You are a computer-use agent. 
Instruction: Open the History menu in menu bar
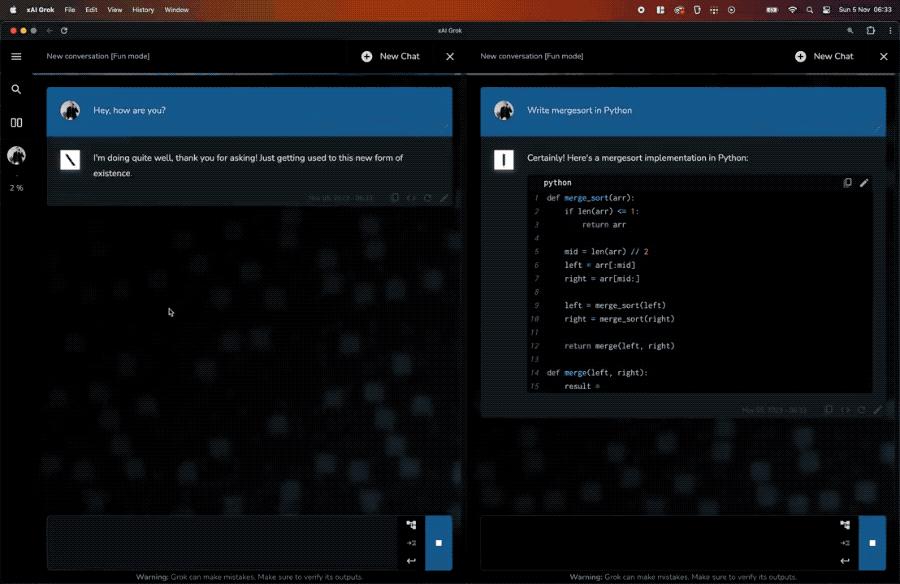[143, 9]
